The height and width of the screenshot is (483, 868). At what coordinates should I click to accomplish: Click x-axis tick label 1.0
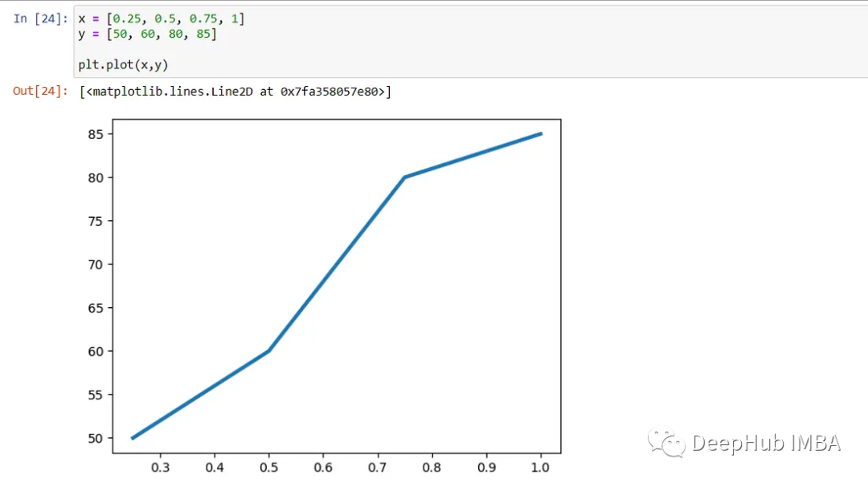pos(540,468)
